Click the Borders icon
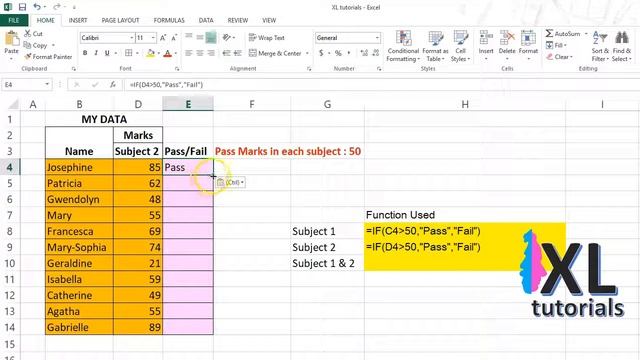The image size is (640, 360). point(129,53)
